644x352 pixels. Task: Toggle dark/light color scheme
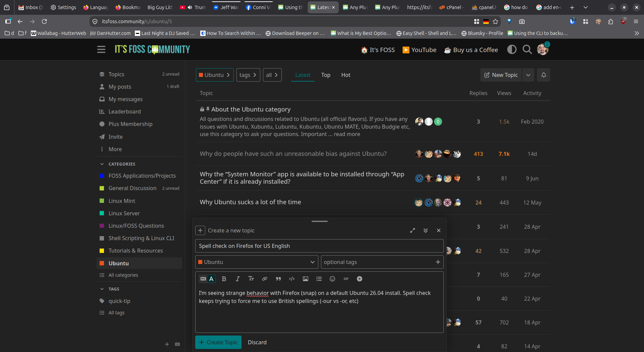click(512, 50)
